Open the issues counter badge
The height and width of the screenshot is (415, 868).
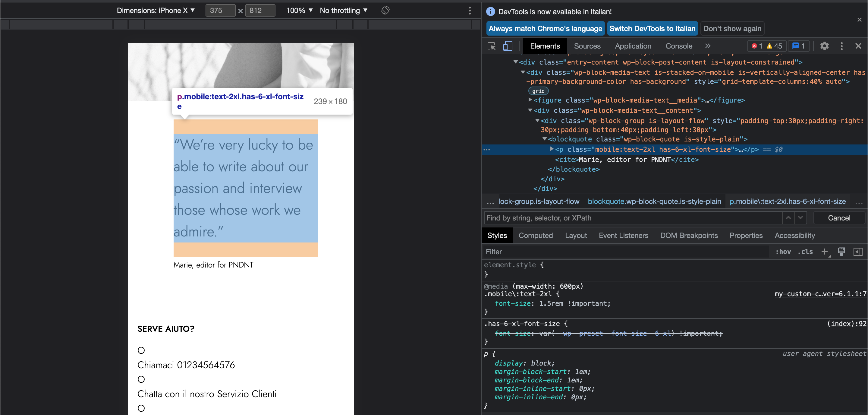[798, 46]
